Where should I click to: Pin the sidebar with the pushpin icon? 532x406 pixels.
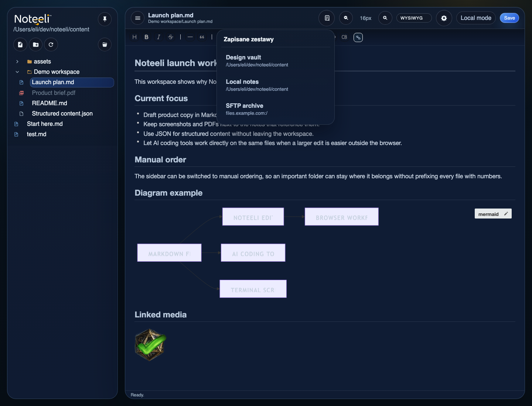click(105, 19)
